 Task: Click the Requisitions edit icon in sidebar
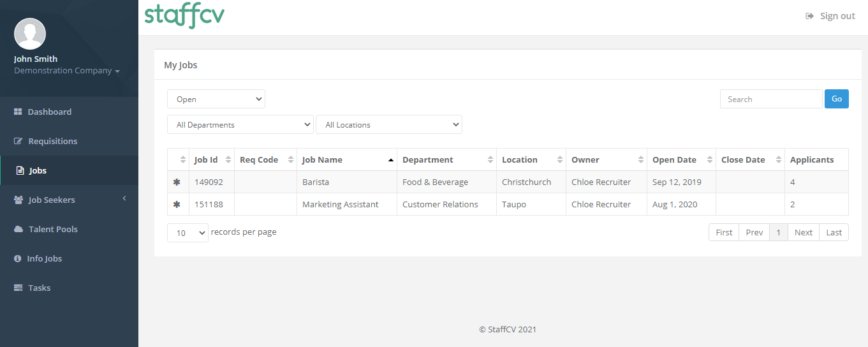pos(18,141)
